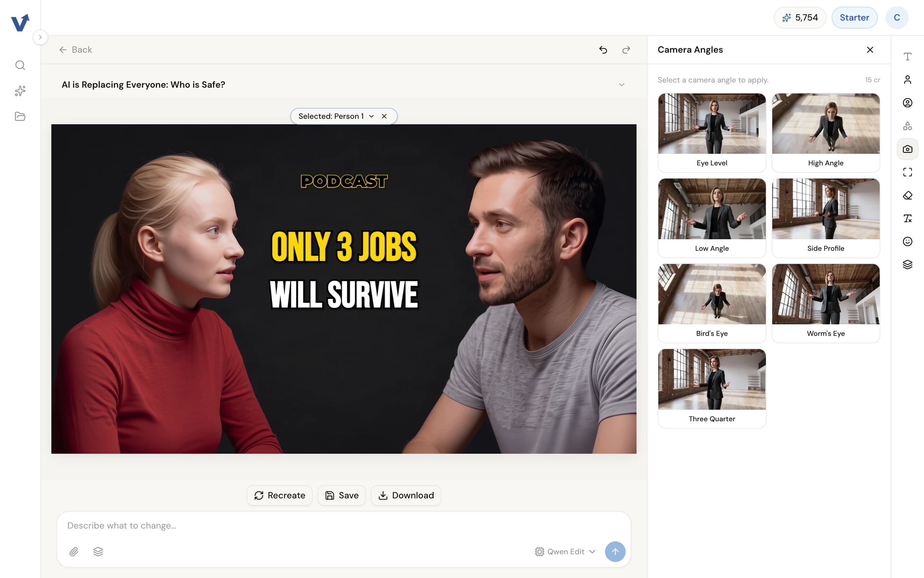Open the face circle tool in right toolbar

pyautogui.click(x=907, y=103)
